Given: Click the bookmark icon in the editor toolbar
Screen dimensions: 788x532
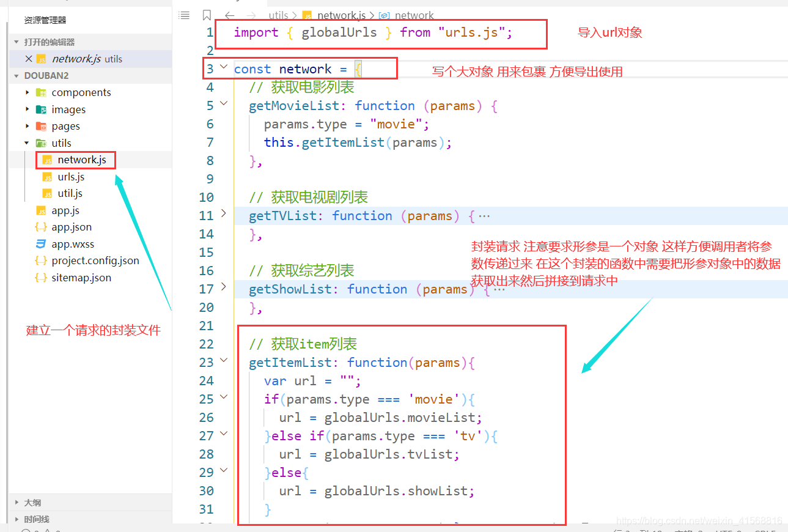Looking at the screenshot, I should 207,15.
